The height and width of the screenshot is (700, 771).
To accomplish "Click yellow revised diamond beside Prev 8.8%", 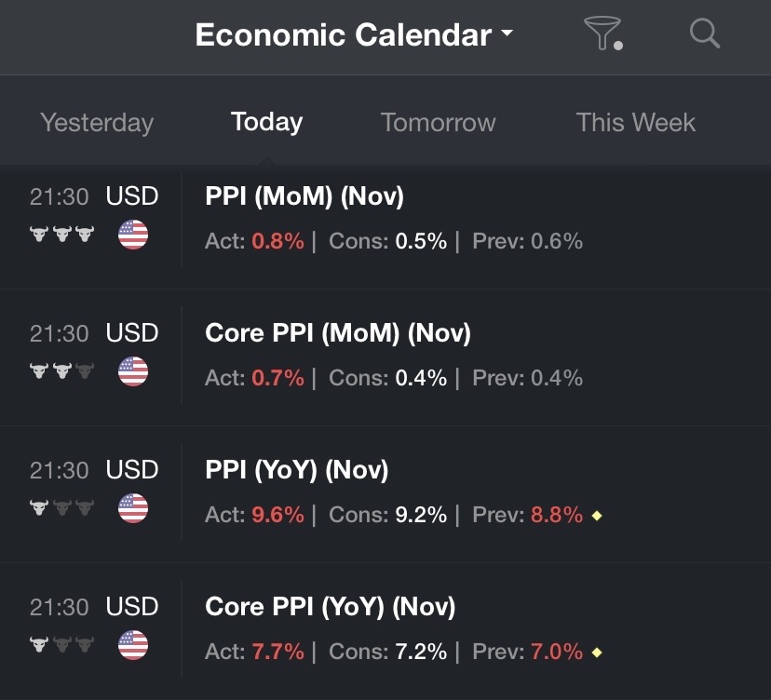I will (597, 516).
